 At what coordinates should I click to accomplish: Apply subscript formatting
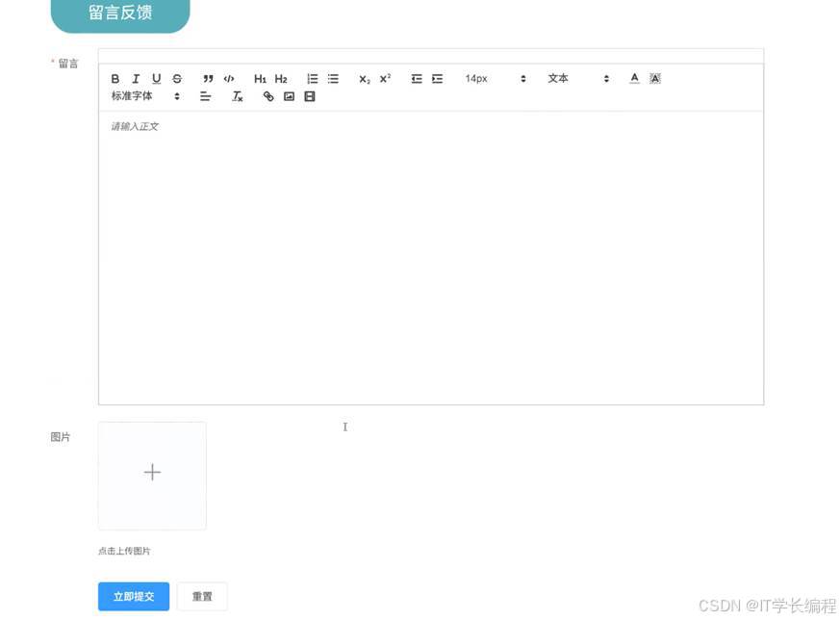pyautogui.click(x=365, y=79)
